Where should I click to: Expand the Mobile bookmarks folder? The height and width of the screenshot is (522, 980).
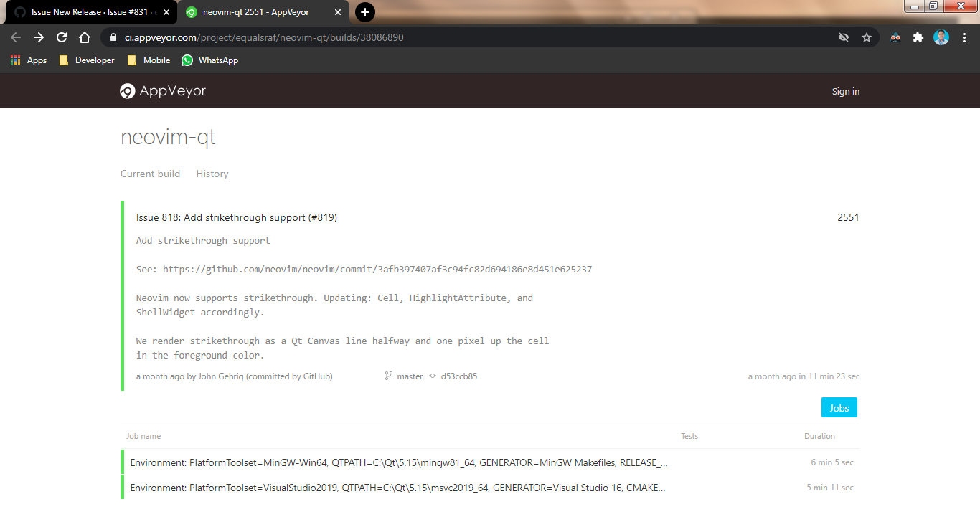[x=147, y=60]
